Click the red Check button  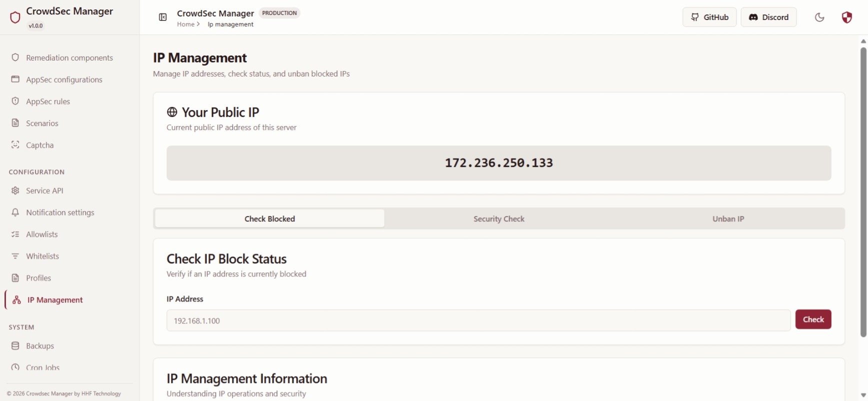(813, 319)
